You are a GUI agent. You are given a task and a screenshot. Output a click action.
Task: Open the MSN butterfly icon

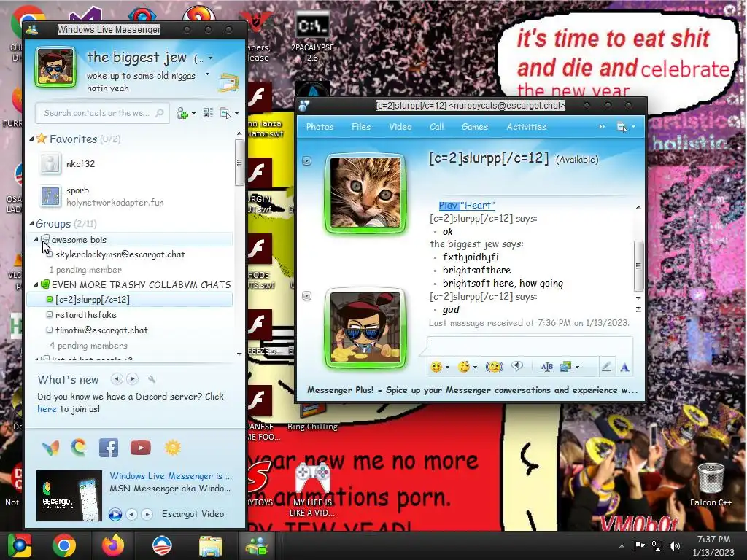(50, 448)
